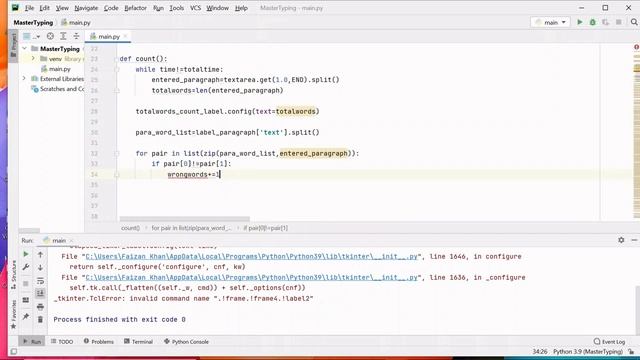Open main run configuration dropdown

(550, 22)
